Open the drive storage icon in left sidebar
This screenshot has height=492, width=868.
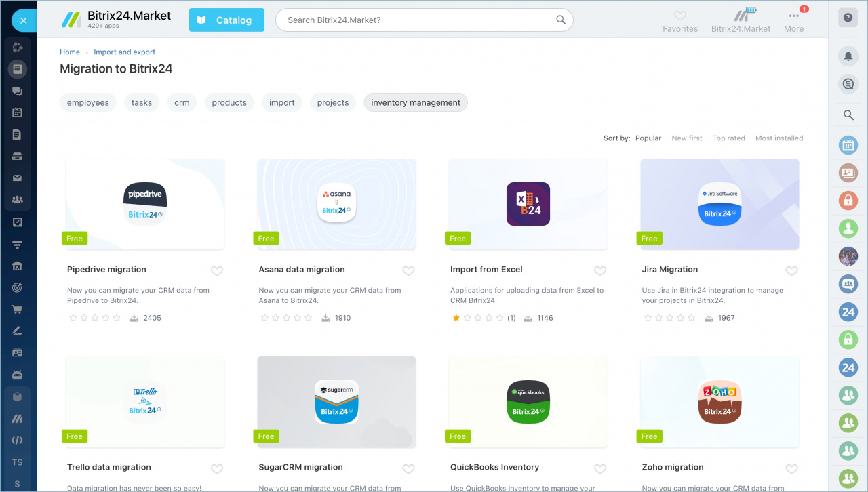click(x=18, y=157)
